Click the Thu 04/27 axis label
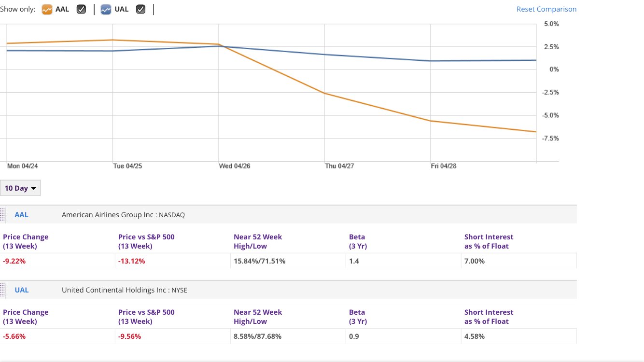Viewport: 644px width, 362px height. pos(340,166)
